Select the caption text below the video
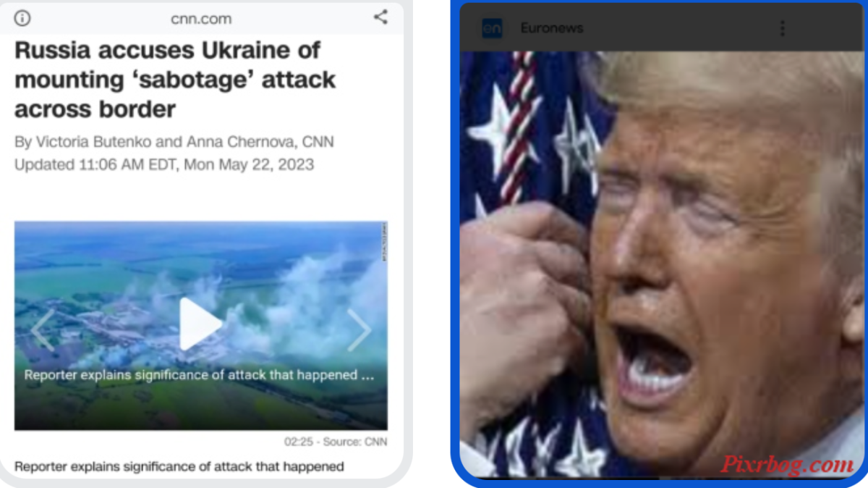This screenshot has height=488, width=868. (179, 466)
